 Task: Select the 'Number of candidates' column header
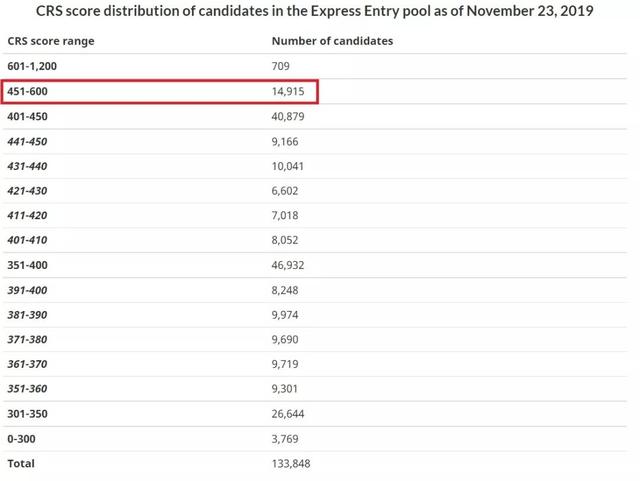332,41
